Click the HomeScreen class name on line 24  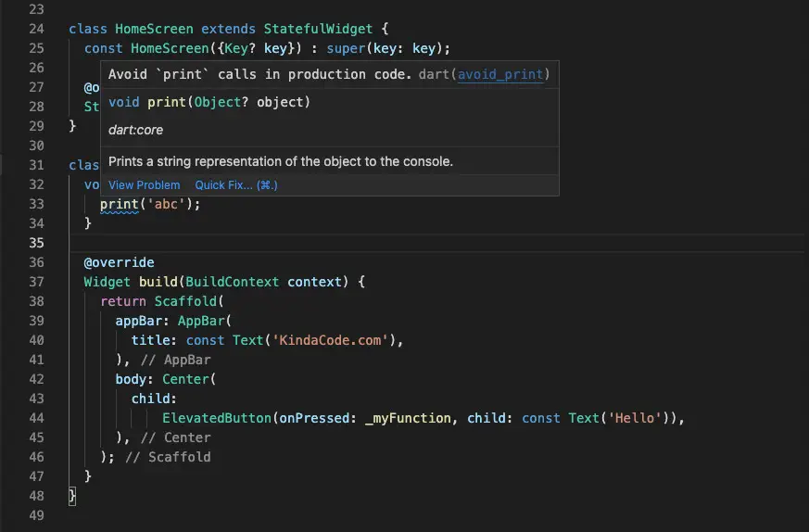(154, 29)
